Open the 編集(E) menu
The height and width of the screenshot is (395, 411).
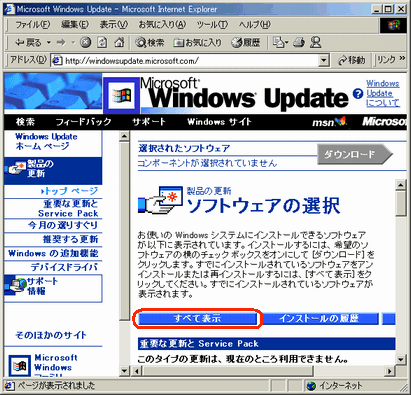point(75,25)
